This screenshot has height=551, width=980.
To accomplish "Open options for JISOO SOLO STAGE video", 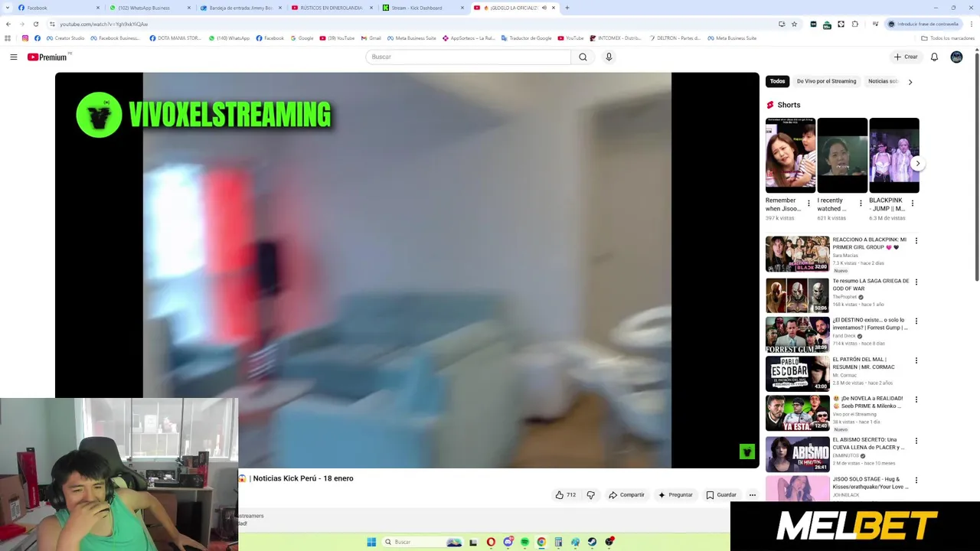I will click(916, 480).
